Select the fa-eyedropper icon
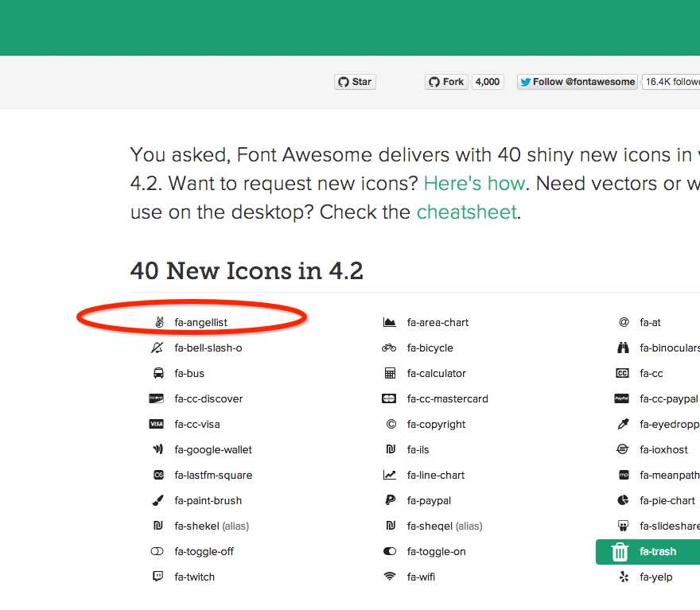Viewport: 700px width, 610px height. tap(623, 424)
